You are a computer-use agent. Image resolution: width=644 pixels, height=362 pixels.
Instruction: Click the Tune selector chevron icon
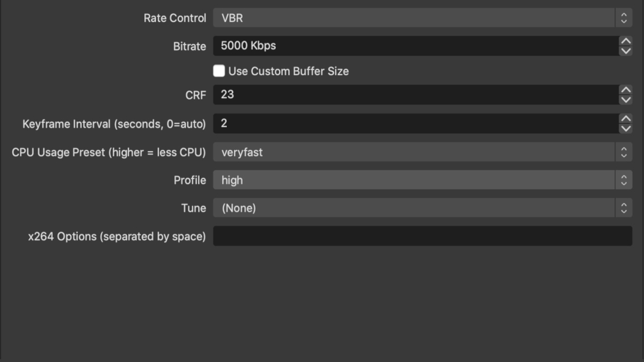(625, 208)
